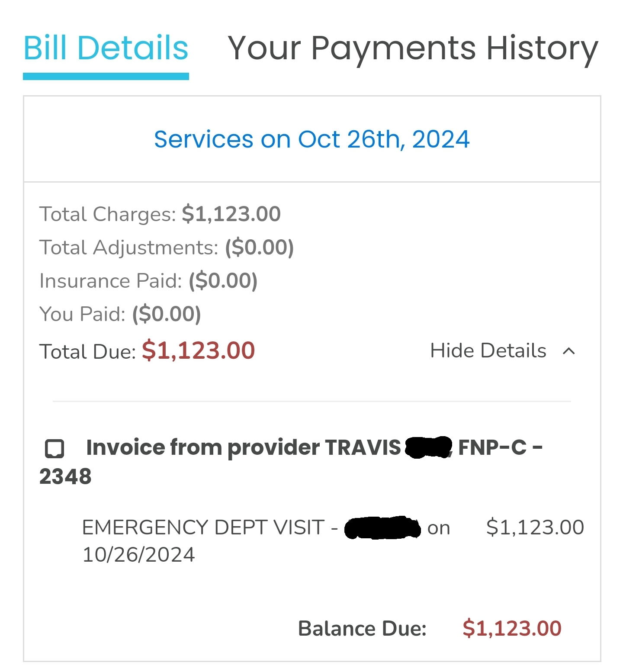Click the Total Charges $1,123.00 value
The height and width of the screenshot is (672, 623).
(x=231, y=214)
